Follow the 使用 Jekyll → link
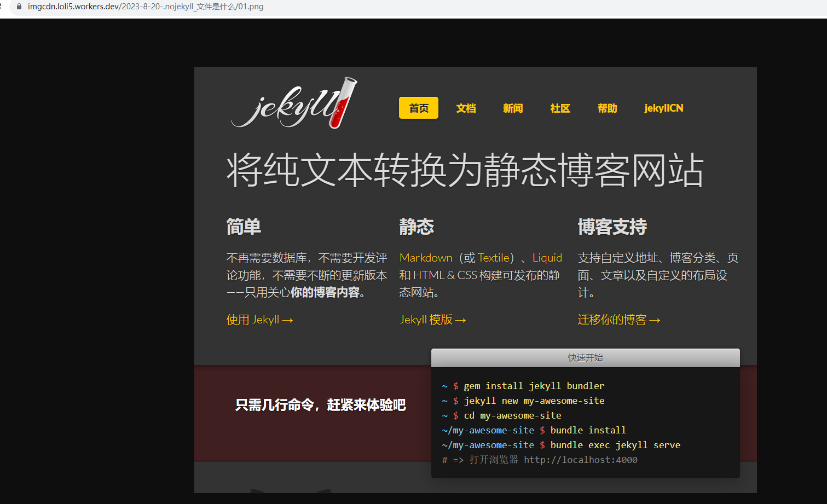This screenshot has height=504, width=827. pos(260,320)
